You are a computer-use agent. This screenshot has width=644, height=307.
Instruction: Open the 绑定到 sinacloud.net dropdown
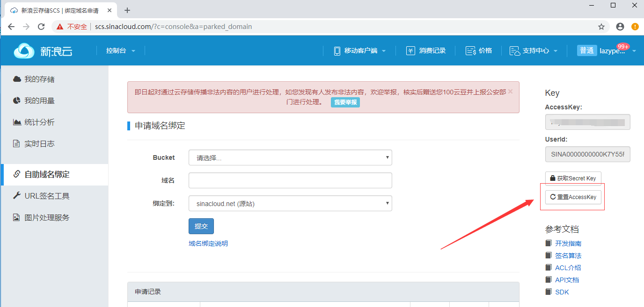[290, 203]
